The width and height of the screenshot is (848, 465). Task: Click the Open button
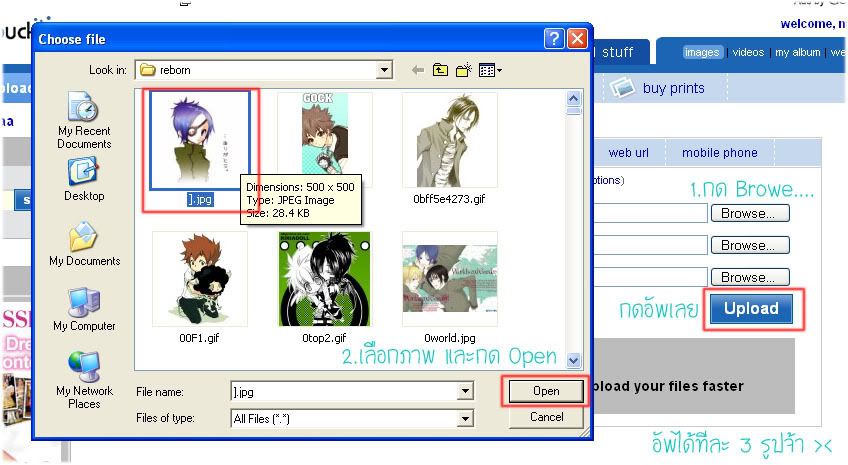pos(546,391)
